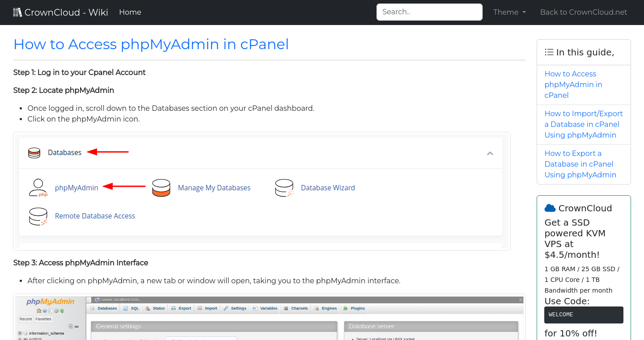644x340 pixels.
Task: Open the CrownCloud - Wiki brand link
Action: 61,13
